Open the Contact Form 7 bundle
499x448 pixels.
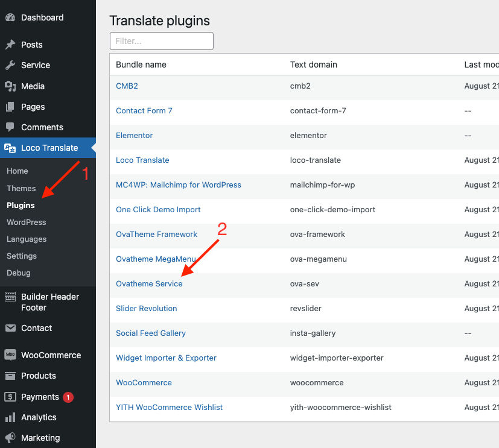pos(144,111)
